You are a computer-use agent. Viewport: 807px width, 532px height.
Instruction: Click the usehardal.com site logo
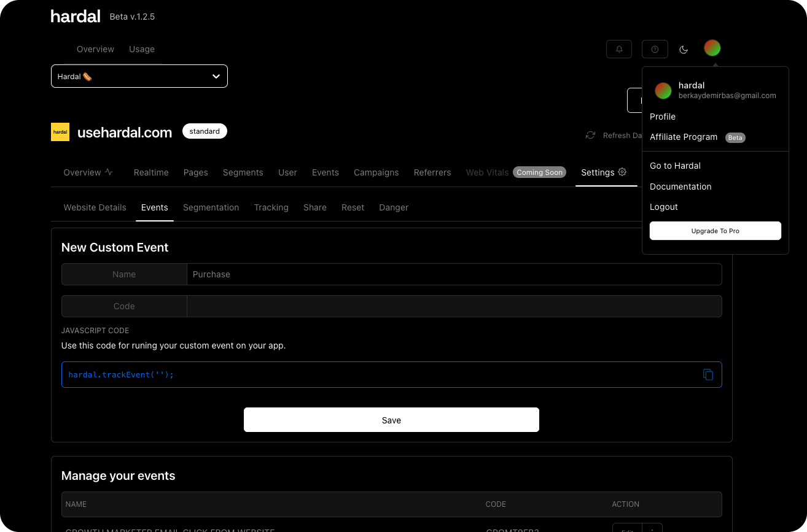click(60, 132)
